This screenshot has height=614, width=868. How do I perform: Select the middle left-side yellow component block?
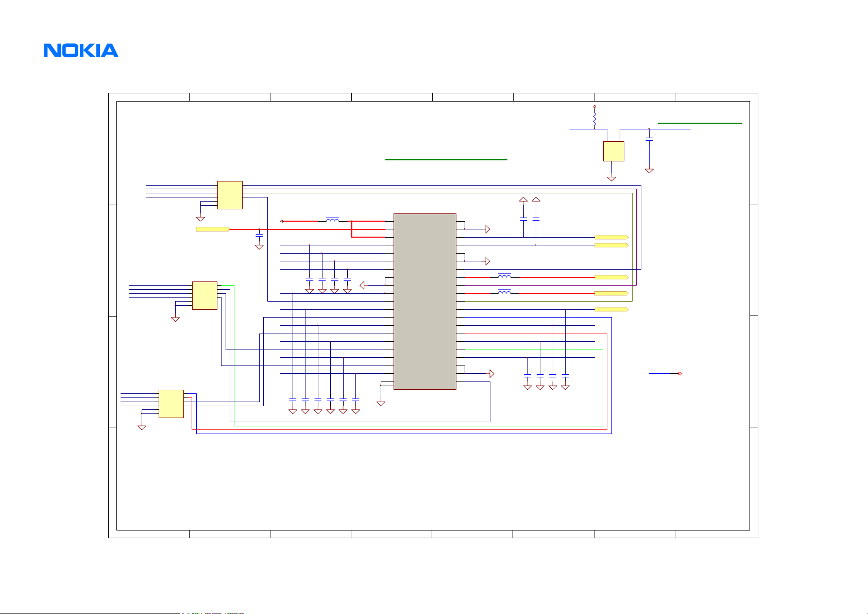coord(205,295)
